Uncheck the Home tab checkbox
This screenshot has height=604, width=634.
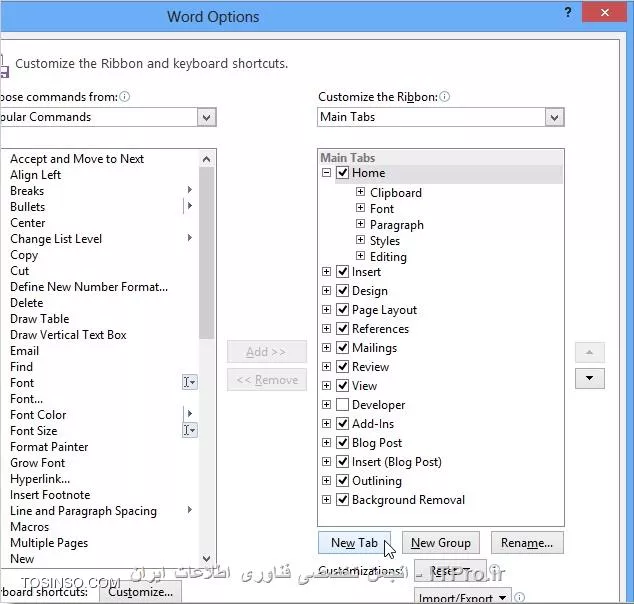click(x=342, y=173)
